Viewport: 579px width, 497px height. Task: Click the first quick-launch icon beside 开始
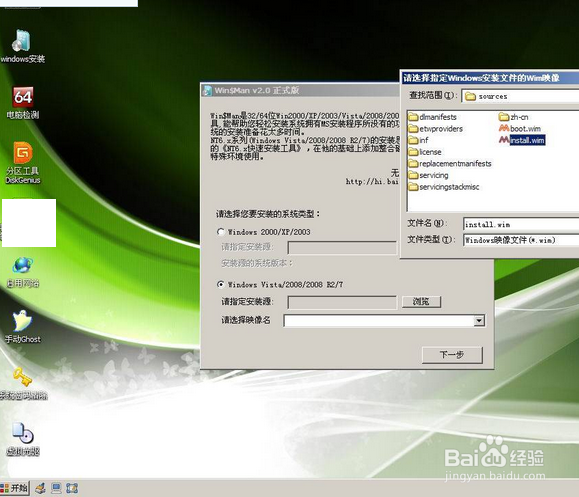tap(41, 489)
